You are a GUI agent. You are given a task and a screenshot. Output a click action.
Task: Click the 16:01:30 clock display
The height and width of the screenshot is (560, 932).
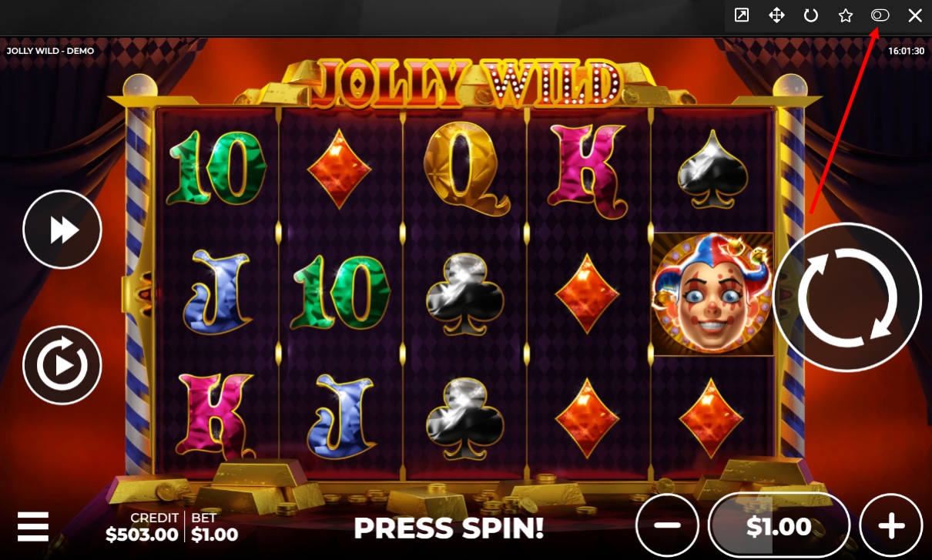point(906,51)
